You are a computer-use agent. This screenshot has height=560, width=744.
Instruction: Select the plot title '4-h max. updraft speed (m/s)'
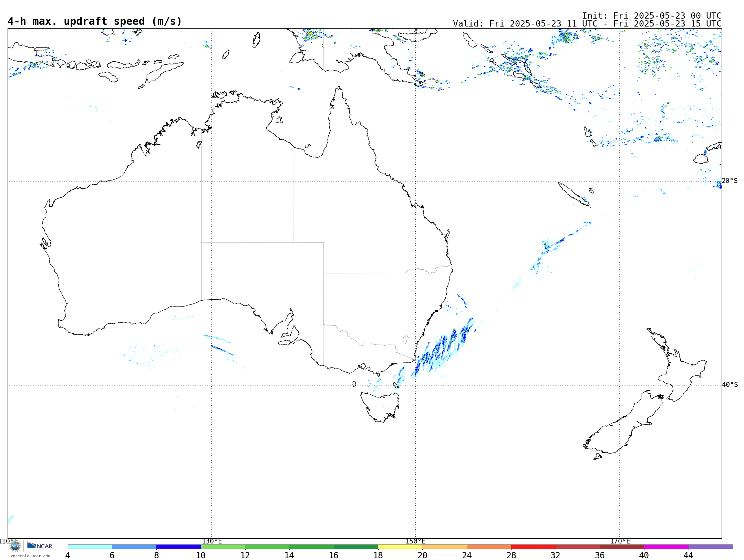(x=95, y=21)
